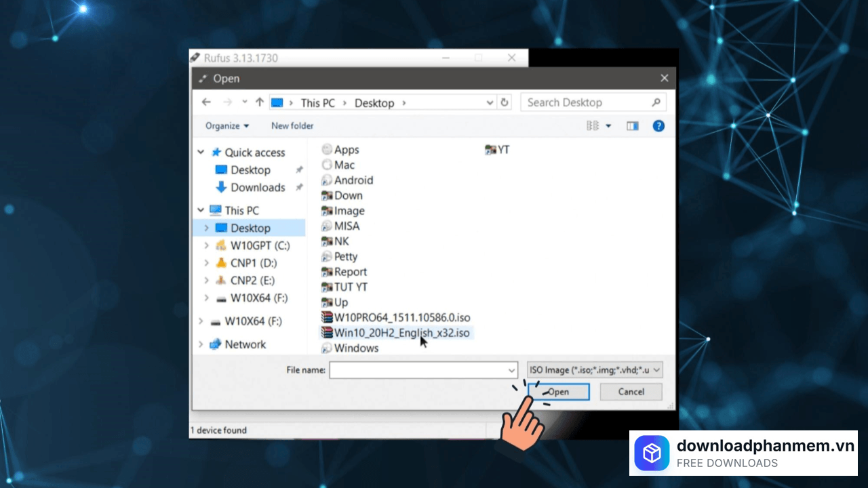This screenshot has width=868, height=488.
Task: Select the Up folder icon
Action: [327, 302]
